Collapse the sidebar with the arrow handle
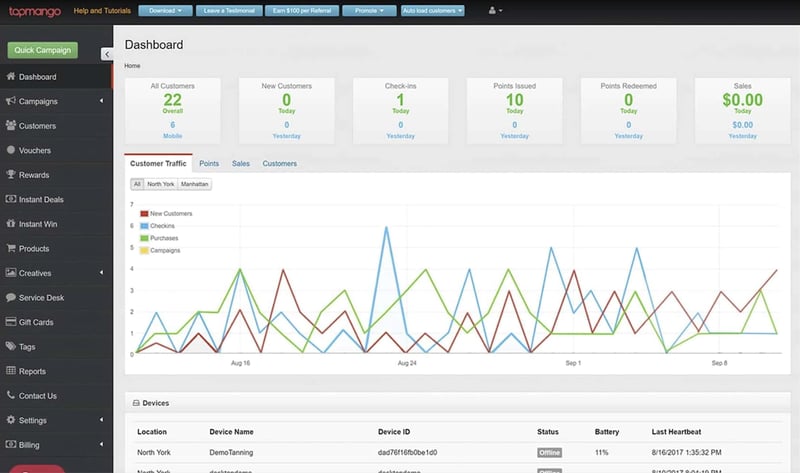The height and width of the screenshot is (473, 800). tap(107, 53)
